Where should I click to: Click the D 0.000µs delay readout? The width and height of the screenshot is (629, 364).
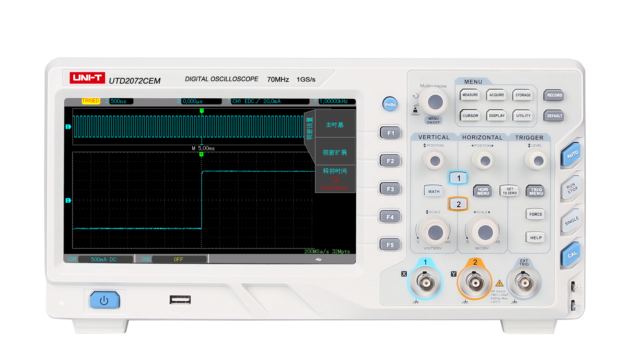point(199,101)
